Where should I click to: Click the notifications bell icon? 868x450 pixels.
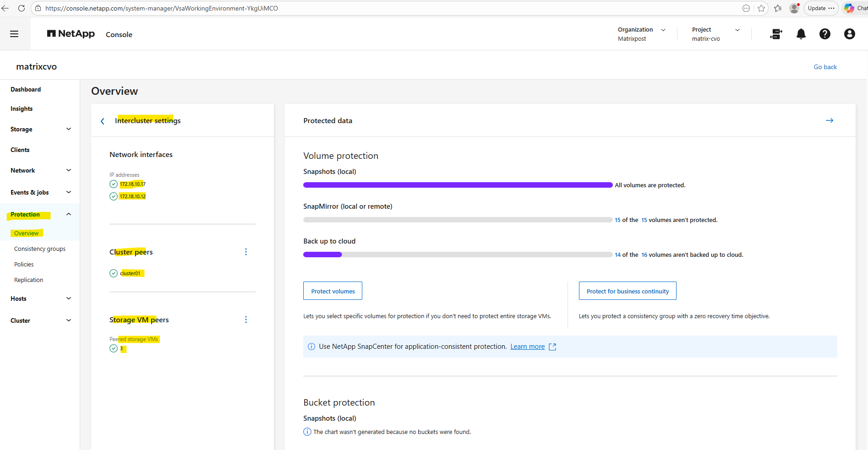coord(801,34)
